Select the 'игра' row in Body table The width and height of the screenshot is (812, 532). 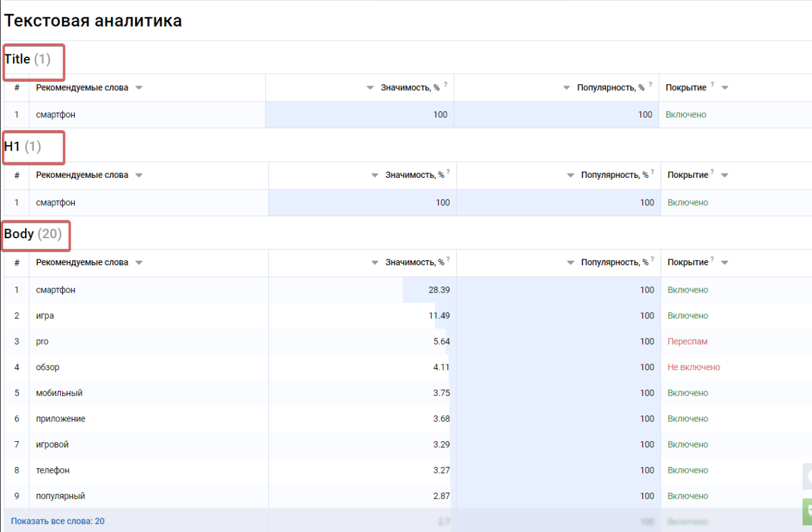(x=45, y=316)
